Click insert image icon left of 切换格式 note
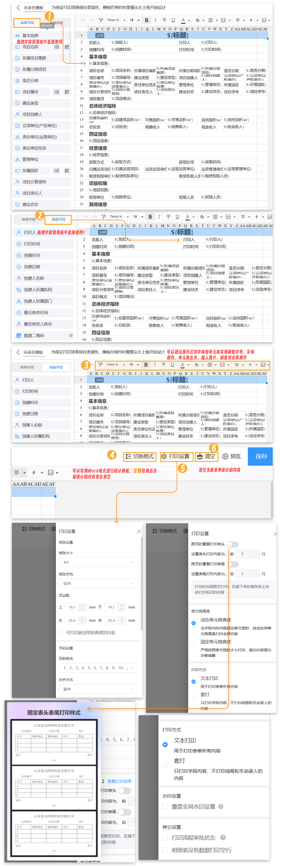 coord(51,472)
